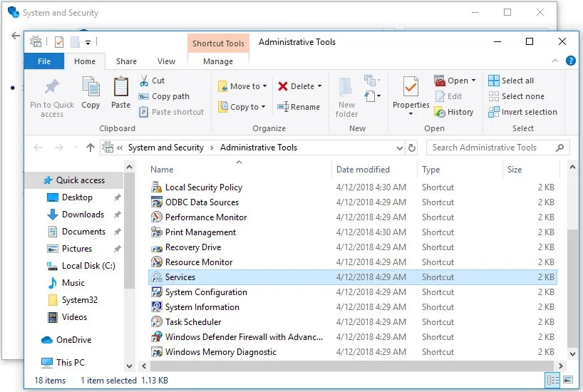Open the Customize Quick Access Toolbar dropdown
The width and height of the screenshot is (583, 392).
point(88,42)
